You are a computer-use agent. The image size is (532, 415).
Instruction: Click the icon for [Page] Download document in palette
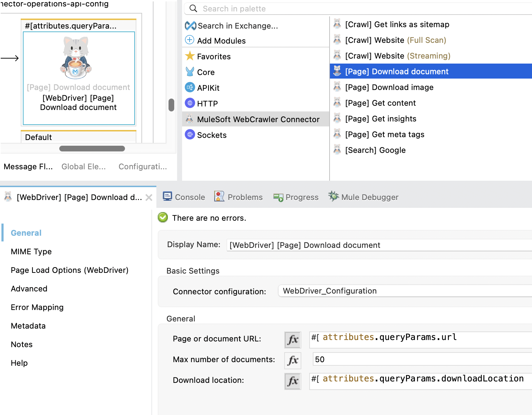(337, 71)
